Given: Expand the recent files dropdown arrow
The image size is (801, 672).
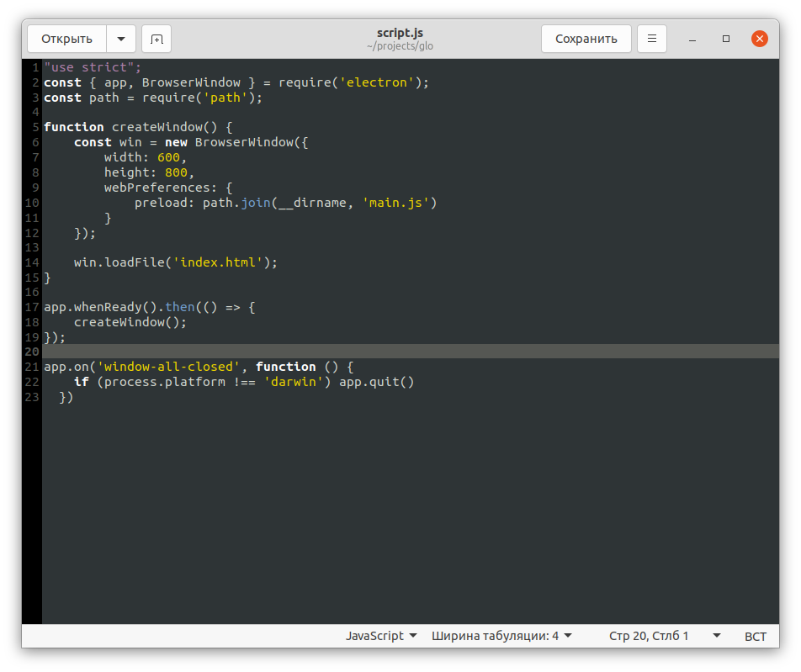Looking at the screenshot, I should pyautogui.click(x=121, y=39).
